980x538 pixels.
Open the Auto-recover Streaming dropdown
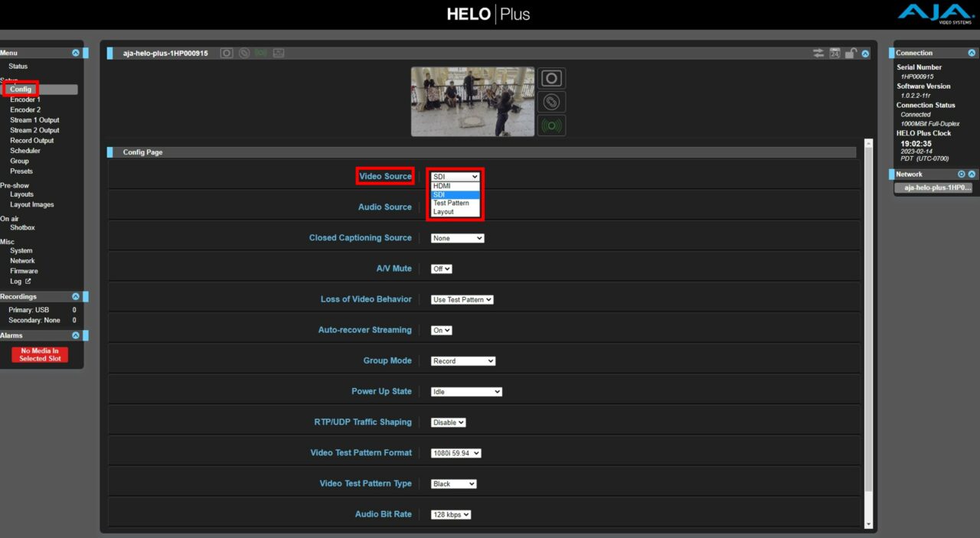point(442,330)
